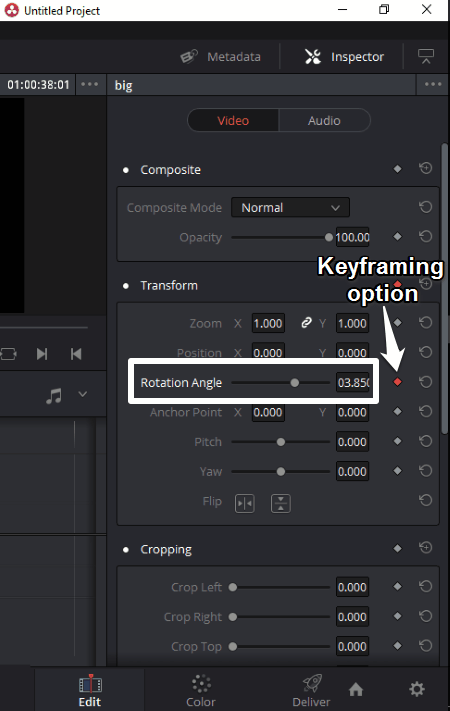This screenshot has height=711, width=450.
Task: Toggle the Composite section enable dot
Action: click(126, 170)
